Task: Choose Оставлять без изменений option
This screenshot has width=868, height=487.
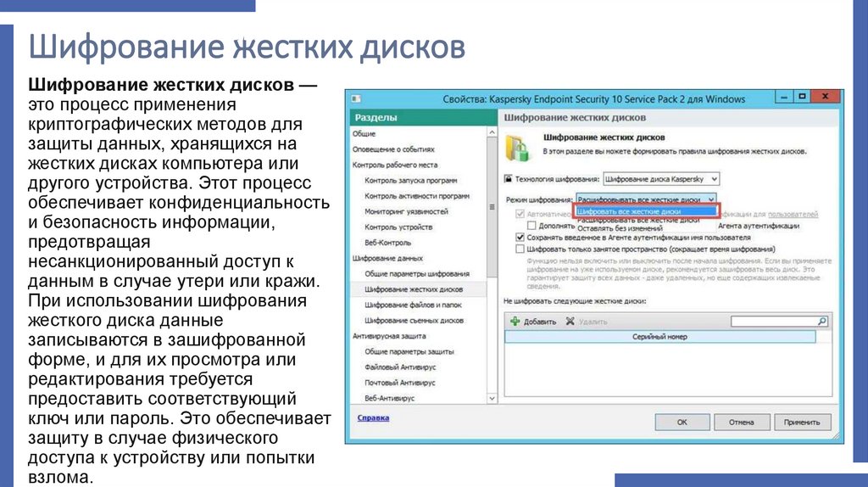Action: (620, 228)
